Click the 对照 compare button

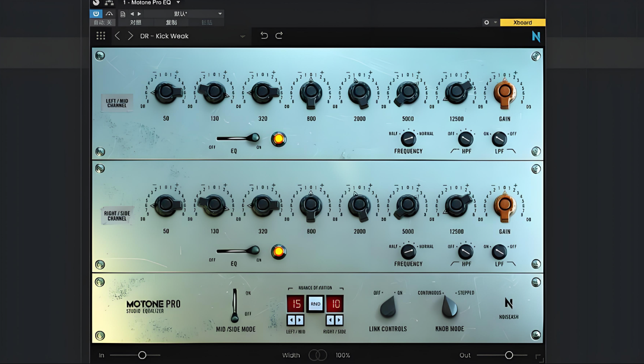(136, 23)
